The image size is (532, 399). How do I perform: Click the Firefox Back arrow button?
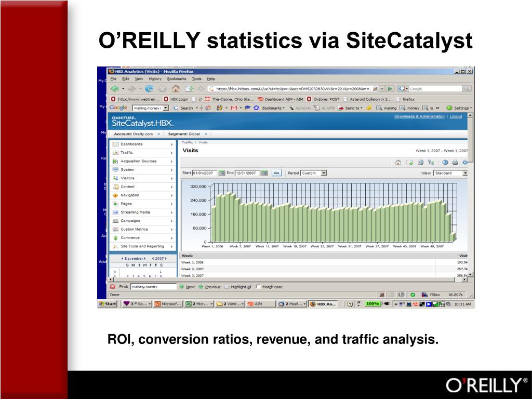pyautogui.click(x=115, y=89)
